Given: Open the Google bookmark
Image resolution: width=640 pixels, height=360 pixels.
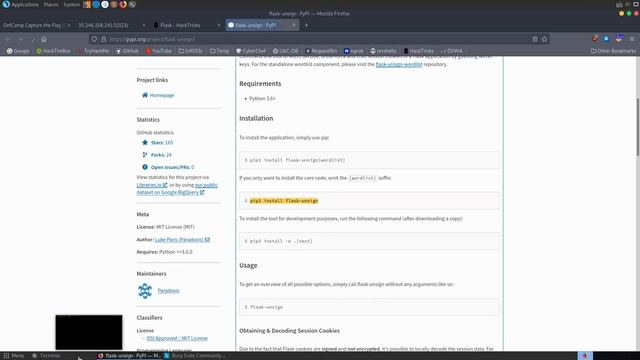Looking at the screenshot, I should click(x=18, y=51).
